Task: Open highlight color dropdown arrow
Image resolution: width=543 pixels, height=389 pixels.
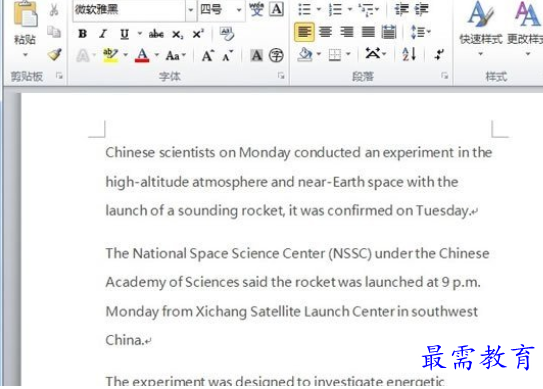Action: [125, 55]
